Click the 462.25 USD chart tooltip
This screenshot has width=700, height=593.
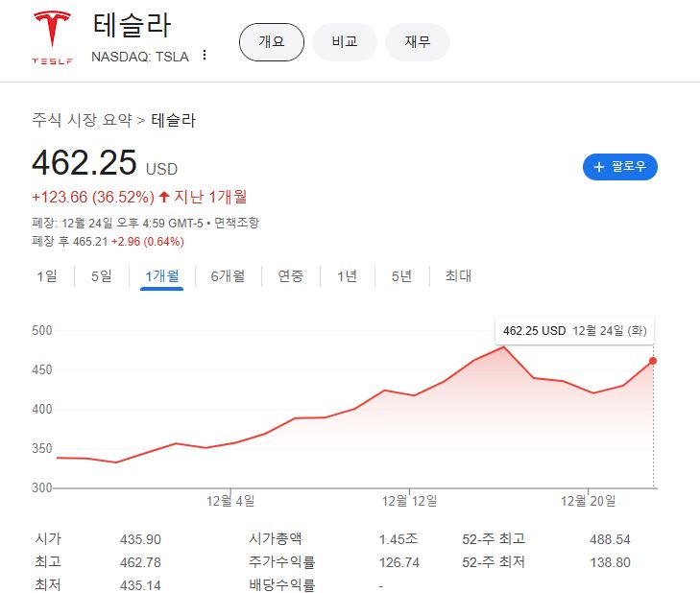574,331
